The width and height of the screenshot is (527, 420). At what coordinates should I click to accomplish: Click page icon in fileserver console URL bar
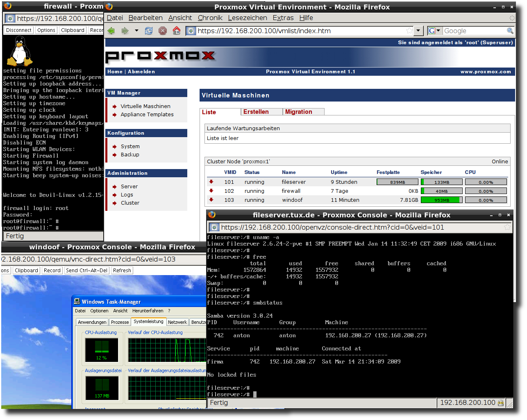tap(214, 227)
